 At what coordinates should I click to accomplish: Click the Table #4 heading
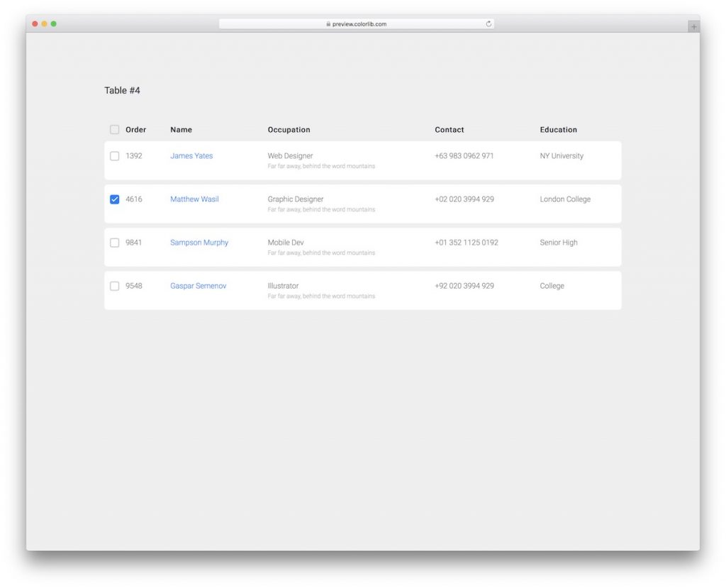tap(123, 90)
